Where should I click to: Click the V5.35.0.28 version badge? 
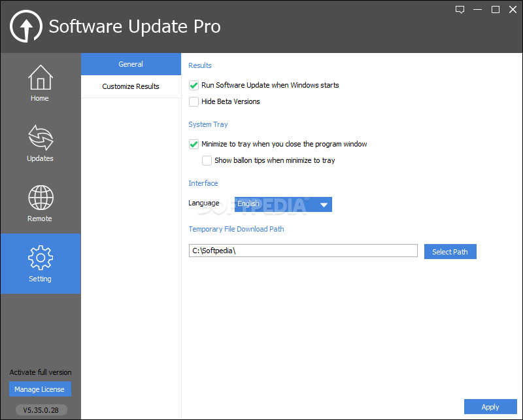(41, 410)
